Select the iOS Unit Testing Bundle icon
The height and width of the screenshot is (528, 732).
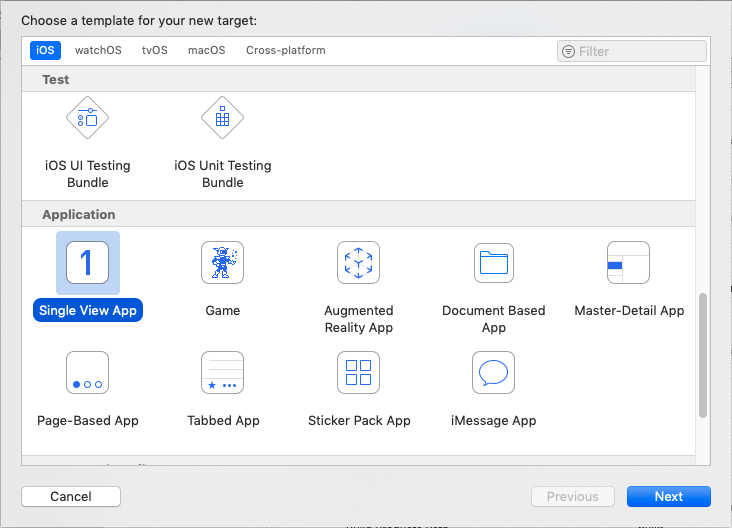click(x=222, y=119)
